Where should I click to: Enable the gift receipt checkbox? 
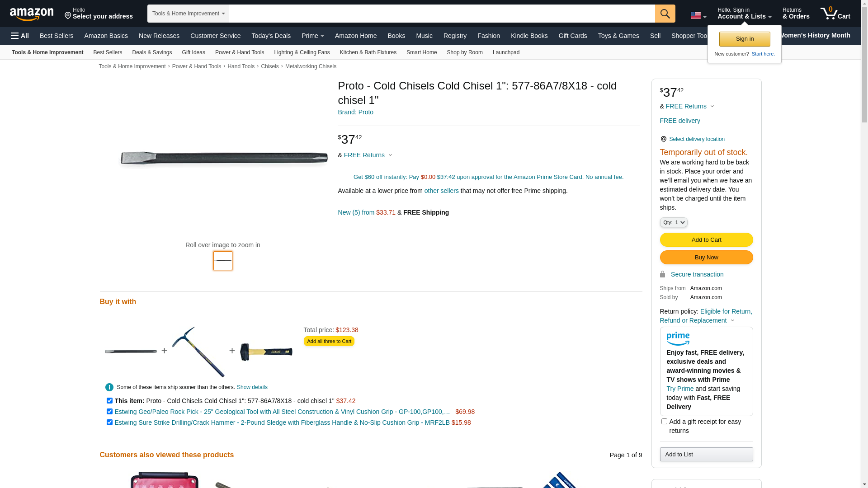[664, 422]
